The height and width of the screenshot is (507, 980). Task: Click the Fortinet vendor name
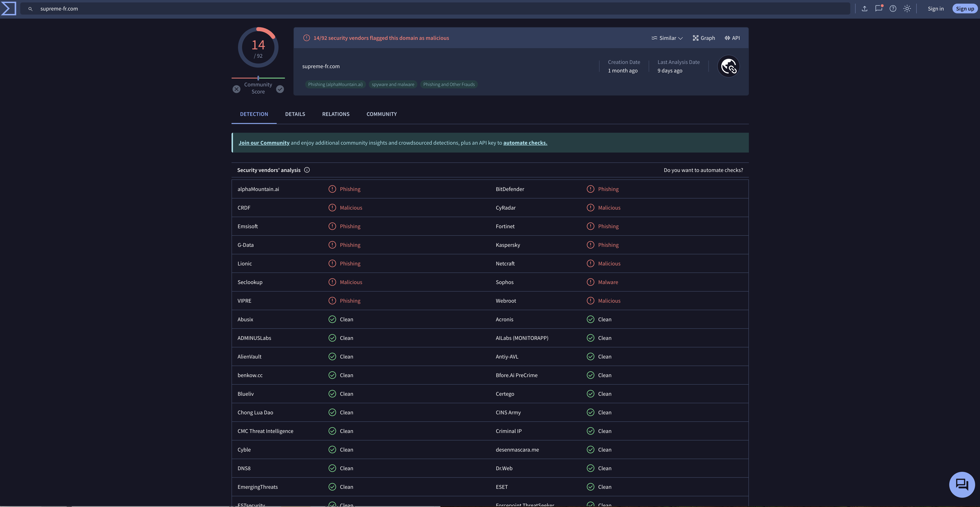[x=505, y=226]
